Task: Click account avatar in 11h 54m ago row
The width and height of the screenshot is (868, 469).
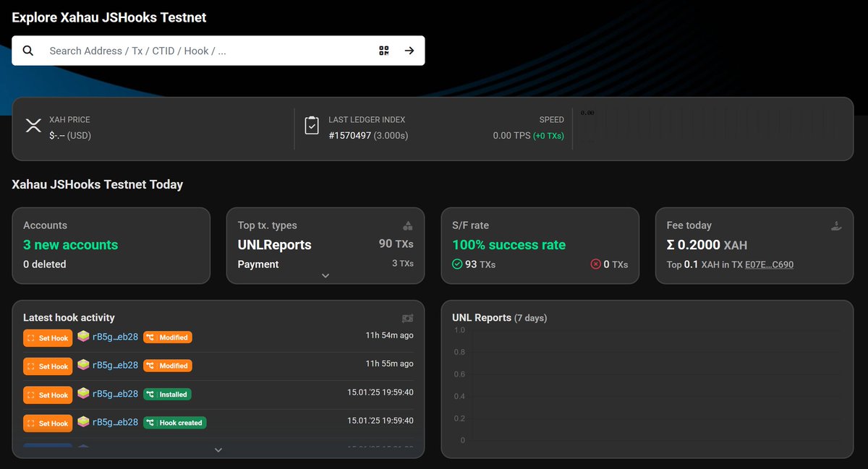Action: [x=83, y=336]
